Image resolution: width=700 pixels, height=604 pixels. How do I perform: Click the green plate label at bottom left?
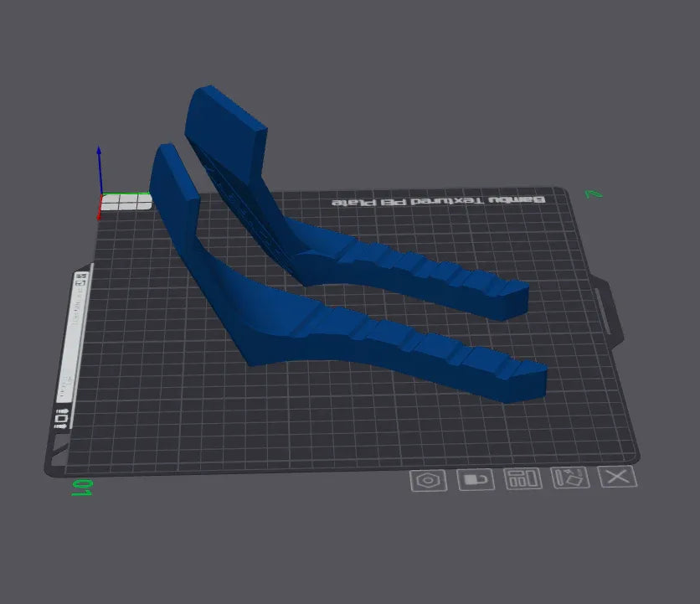[x=82, y=486]
